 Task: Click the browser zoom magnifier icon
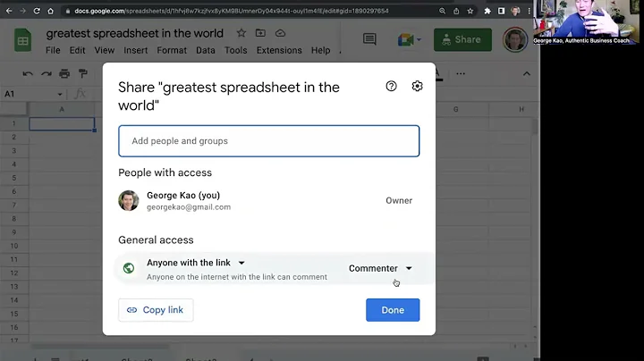[x=443, y=11]
